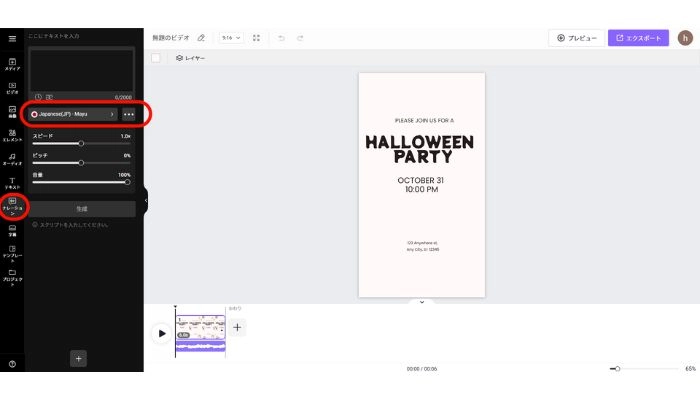This screenshot has height=400, width=700.
Task: Open the Japanese(JP) - Mayu voice selector
Action: pos(72,114)
